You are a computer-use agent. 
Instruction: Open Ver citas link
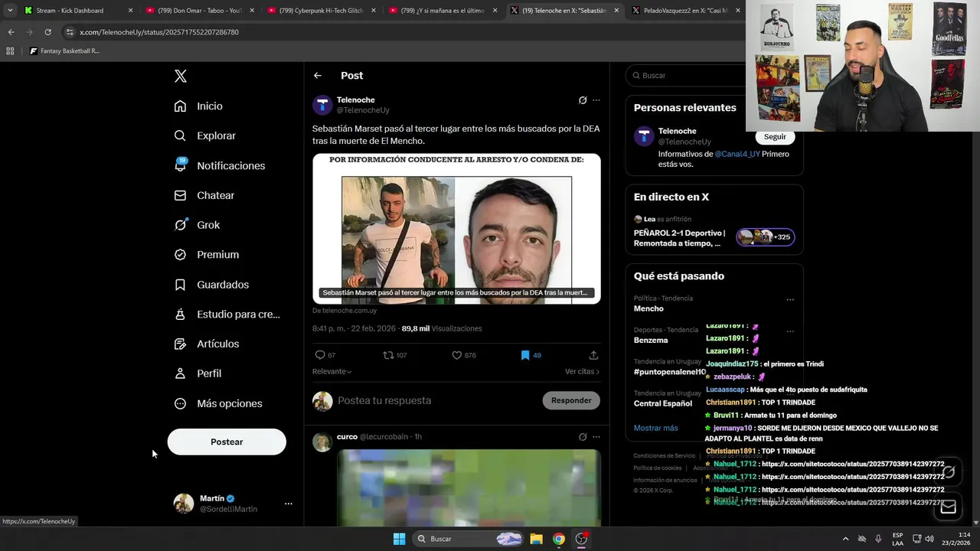pyautogui.click(x=582, y=371)
